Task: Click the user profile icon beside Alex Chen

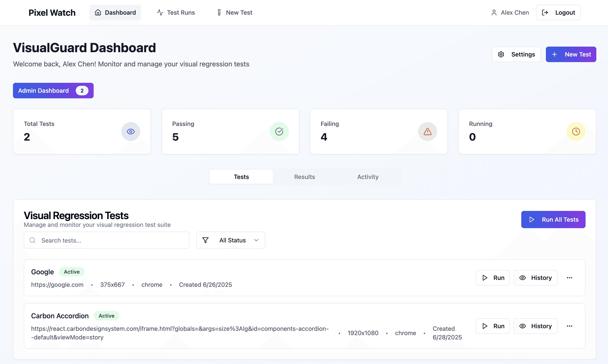Action: [x=494, y=13]
